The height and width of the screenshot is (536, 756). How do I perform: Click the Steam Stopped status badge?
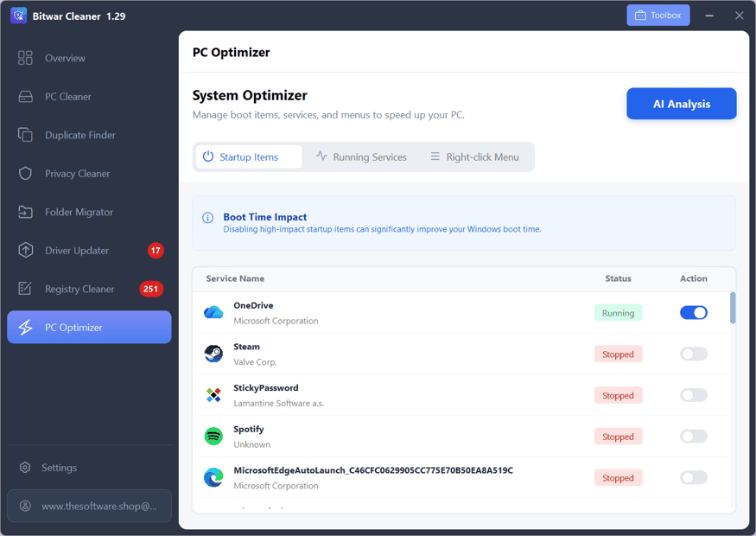point(618,354)
